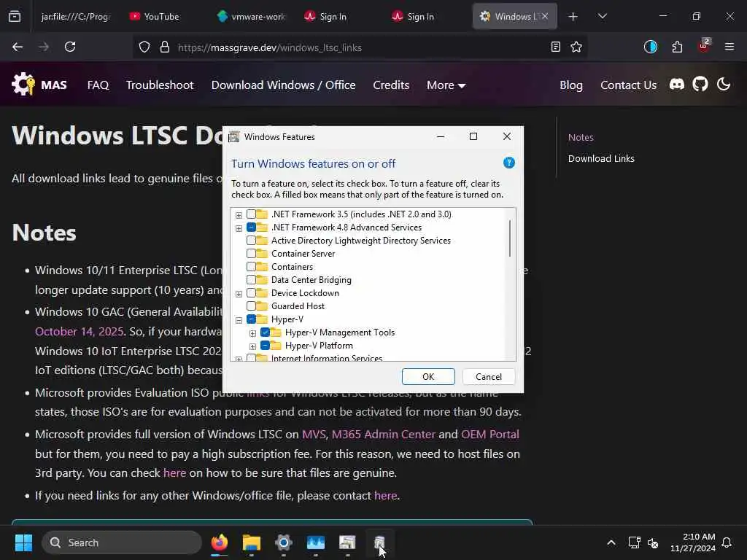This screenshot has height=560, width=747.
Task: Click the MAS gear logo icon
Action: point(23,85)
